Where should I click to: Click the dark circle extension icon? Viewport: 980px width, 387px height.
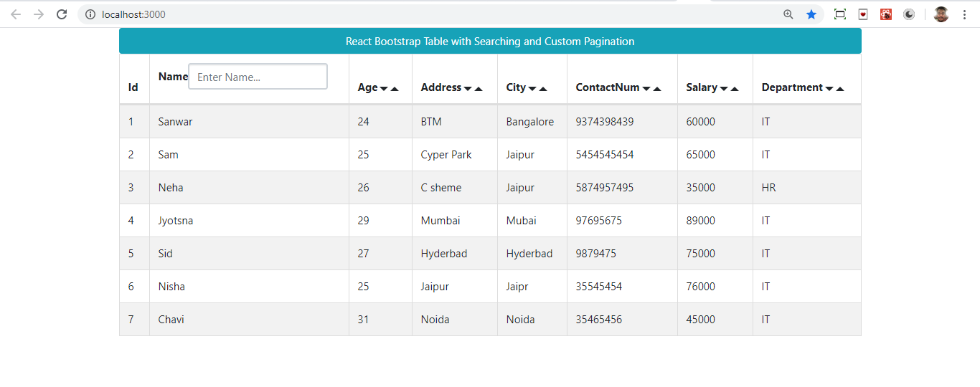909,14
